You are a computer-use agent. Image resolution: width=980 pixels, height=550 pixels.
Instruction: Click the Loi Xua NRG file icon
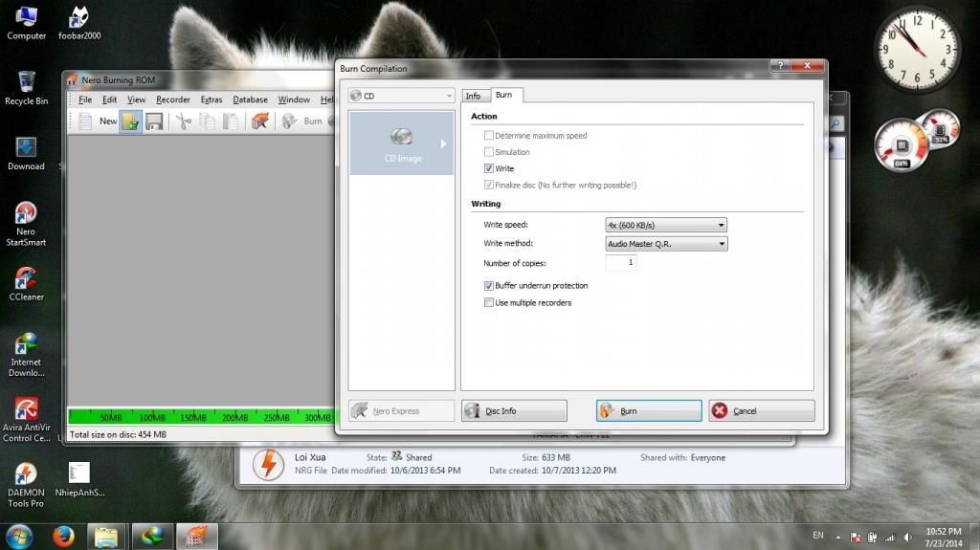click(268, 464)
